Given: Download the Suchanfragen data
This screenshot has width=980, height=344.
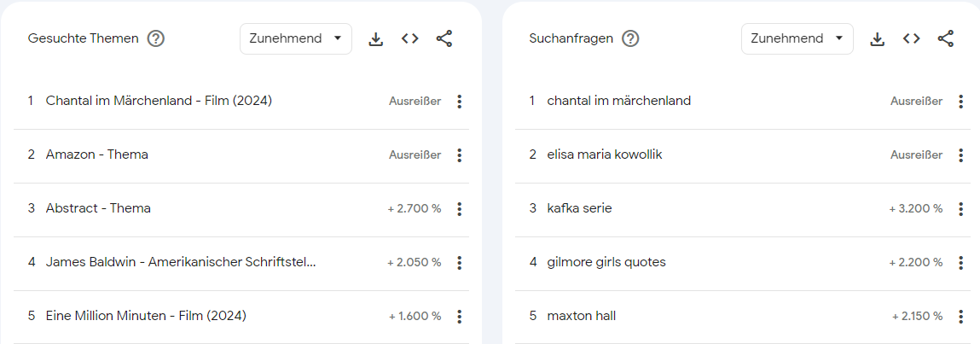Looking at the screenshot, I should pyautogui.click(x=878, y=38).
